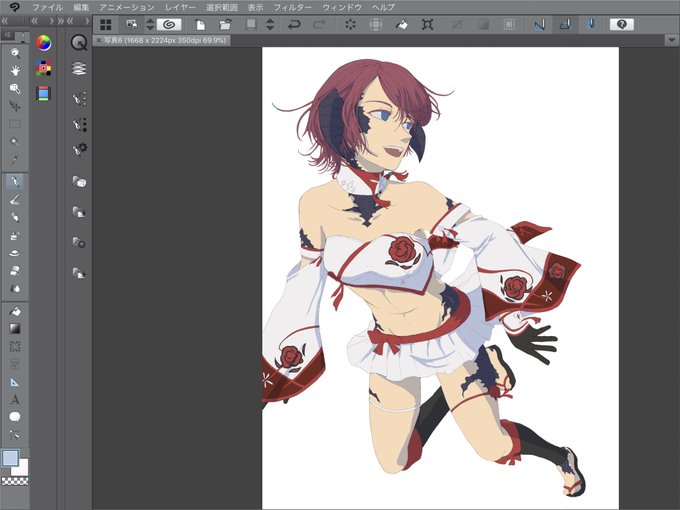The width and height of the screenshot is (680, 510).
Task: Click the grayed Save icon
Action: pos(251,24)
